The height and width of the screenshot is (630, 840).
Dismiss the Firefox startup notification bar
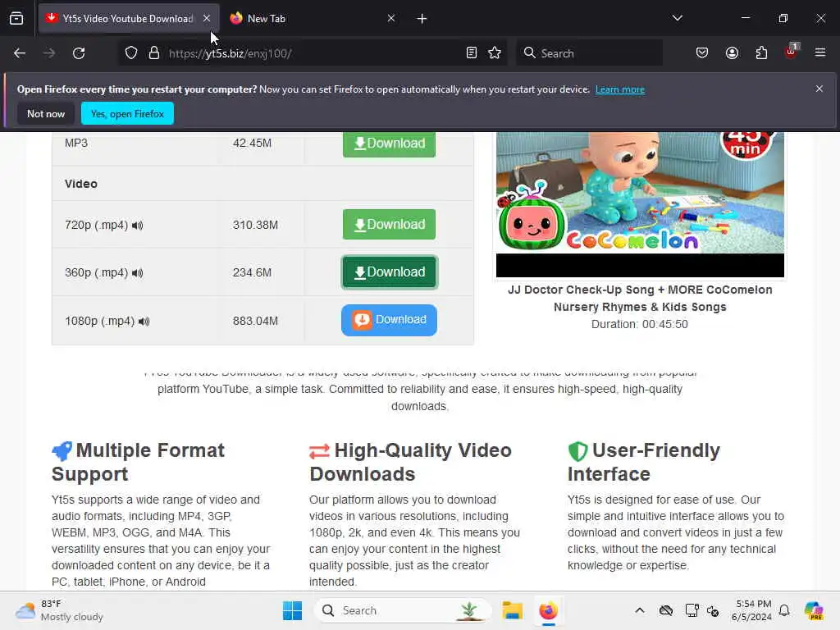[819, 89]
